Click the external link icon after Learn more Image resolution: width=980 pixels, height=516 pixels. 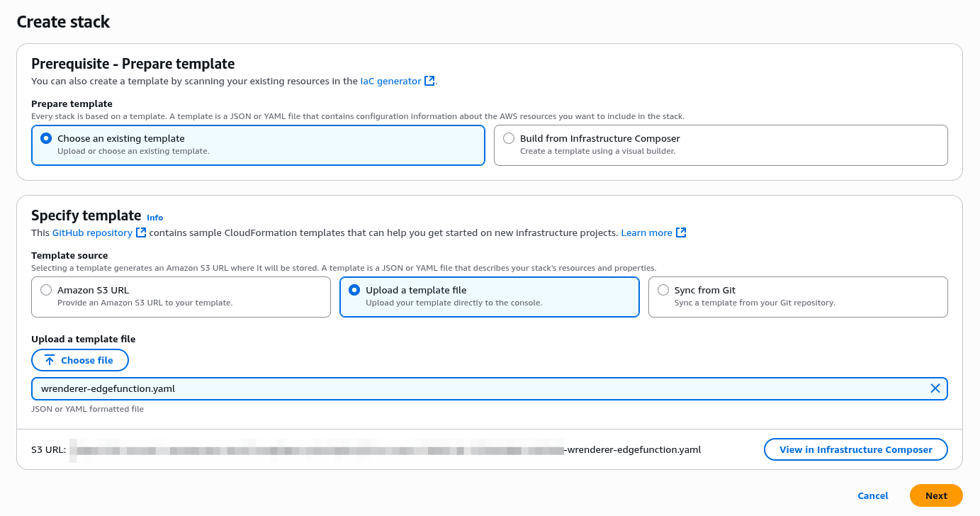coord(681,232)
